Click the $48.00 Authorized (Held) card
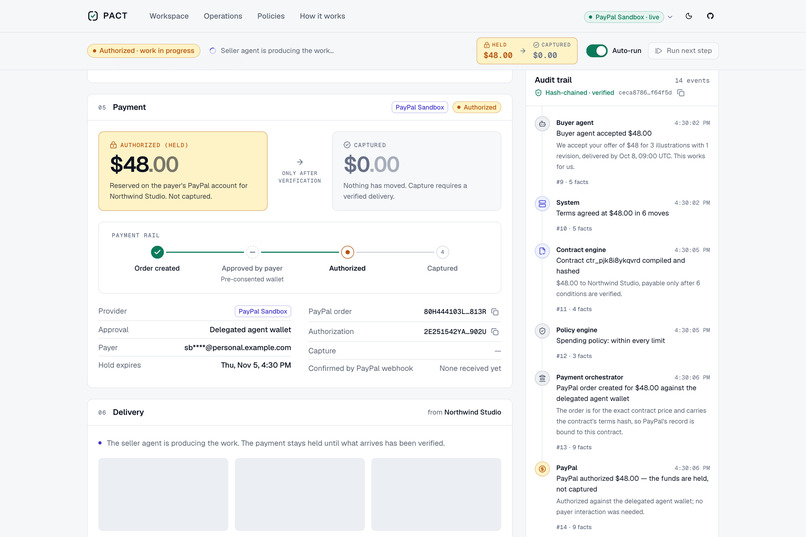Image resolution: width=806 pixels, height=537 pixels. coord(183,171)
